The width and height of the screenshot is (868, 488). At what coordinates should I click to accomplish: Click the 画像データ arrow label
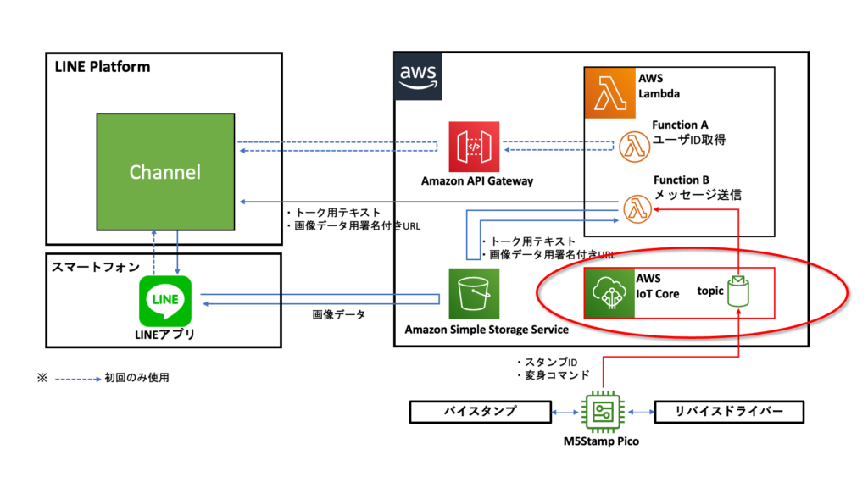click(338, 314)
